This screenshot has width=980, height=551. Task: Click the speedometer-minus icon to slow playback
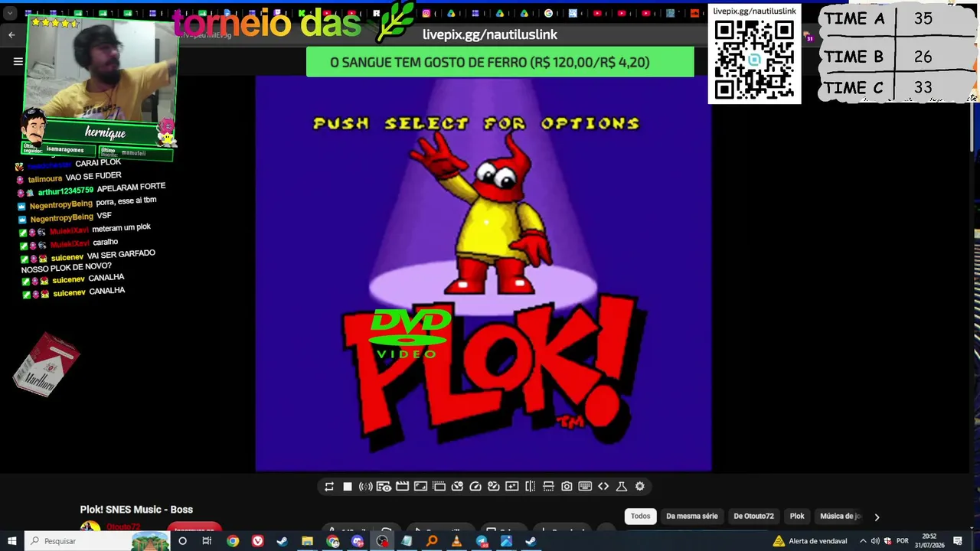click(x=457, y=487)
